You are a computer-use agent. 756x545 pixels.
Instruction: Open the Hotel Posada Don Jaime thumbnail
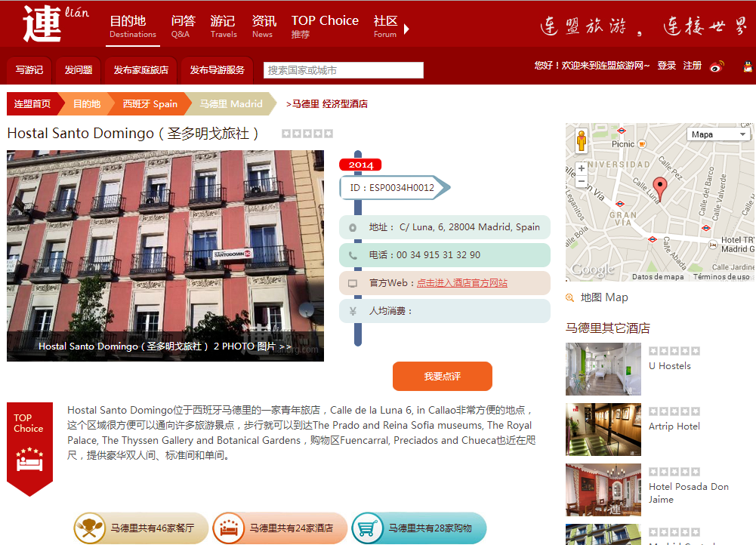tap(603, 490)
